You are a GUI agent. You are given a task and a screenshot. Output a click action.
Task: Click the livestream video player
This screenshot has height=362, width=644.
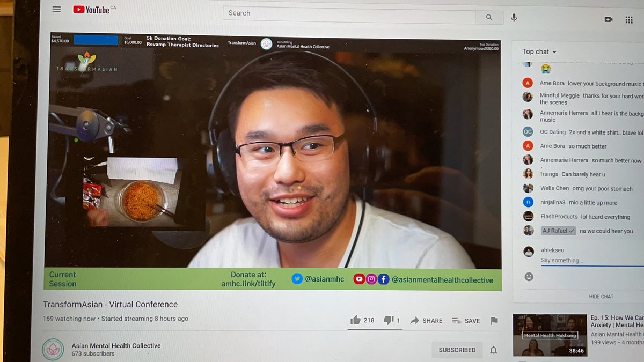(274, 162)
